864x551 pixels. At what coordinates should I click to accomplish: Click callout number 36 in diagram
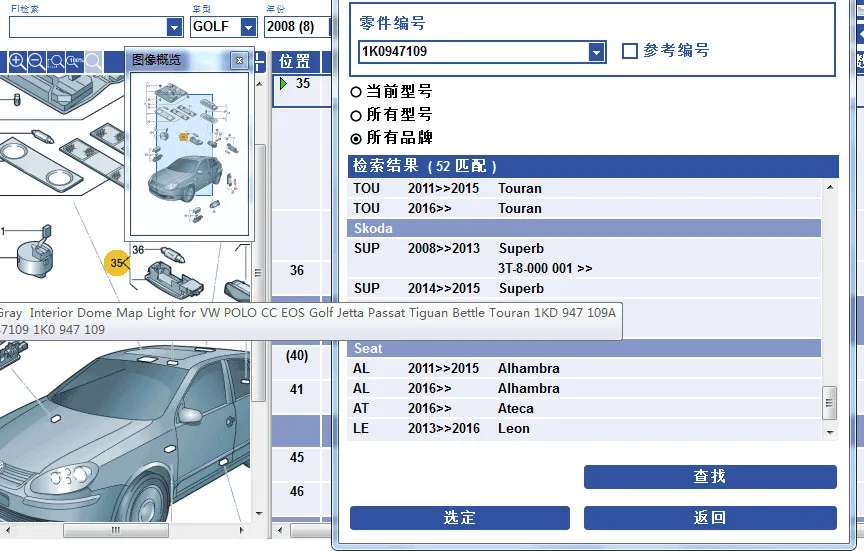(138, 250)
